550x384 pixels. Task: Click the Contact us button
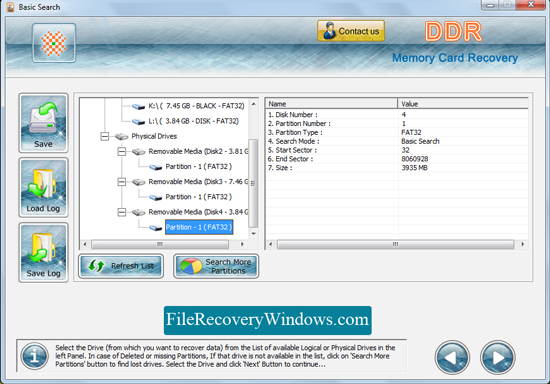pos(351,31)
